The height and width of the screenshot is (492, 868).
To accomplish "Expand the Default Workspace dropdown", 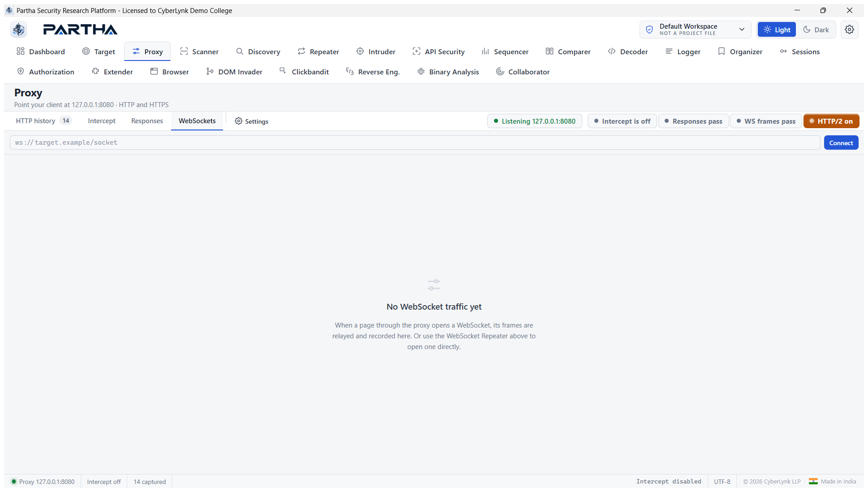I will tap(695, 30).
